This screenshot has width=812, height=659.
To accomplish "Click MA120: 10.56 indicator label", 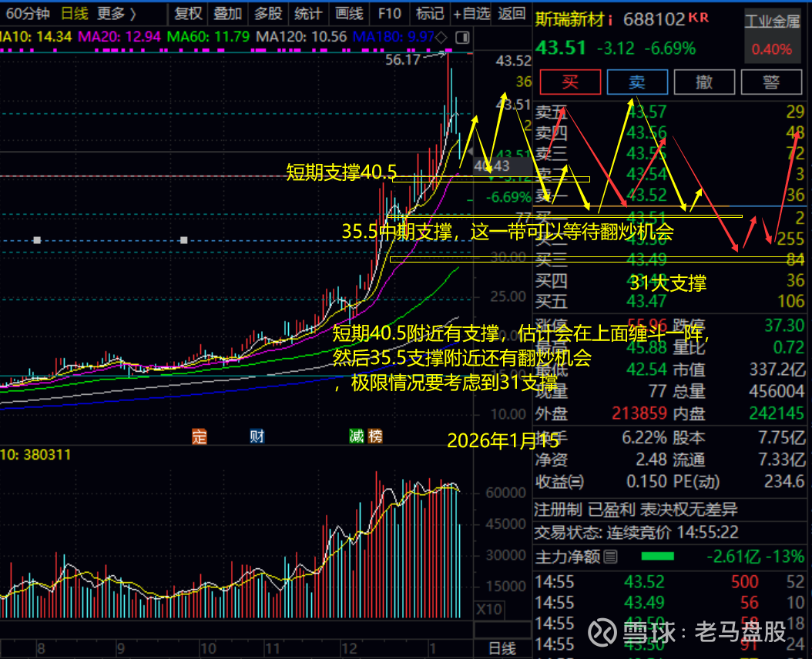I will point(301,37).
